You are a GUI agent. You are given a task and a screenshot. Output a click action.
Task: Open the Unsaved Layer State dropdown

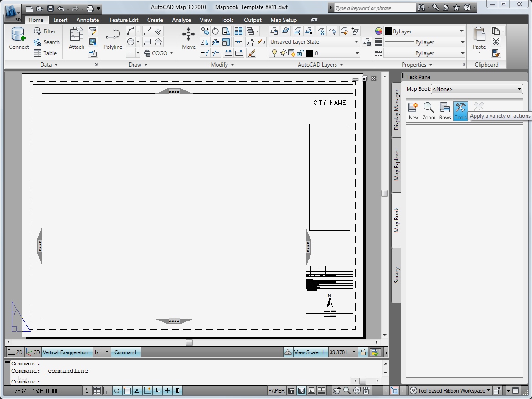coord(314,42)
